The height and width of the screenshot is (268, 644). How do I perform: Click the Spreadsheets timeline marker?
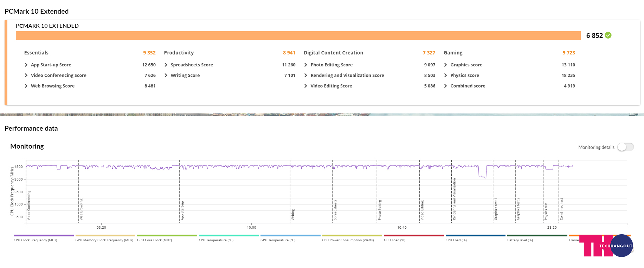tap(335, 210)
